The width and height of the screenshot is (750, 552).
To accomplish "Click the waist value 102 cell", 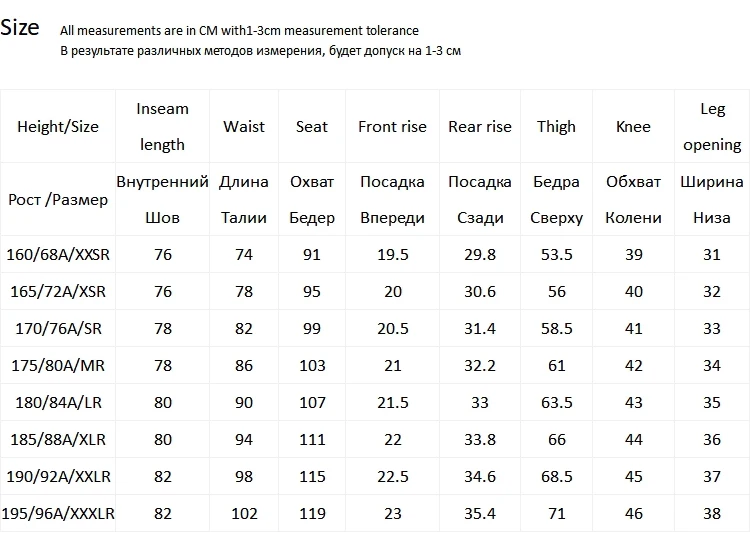I will coord(244,514).
